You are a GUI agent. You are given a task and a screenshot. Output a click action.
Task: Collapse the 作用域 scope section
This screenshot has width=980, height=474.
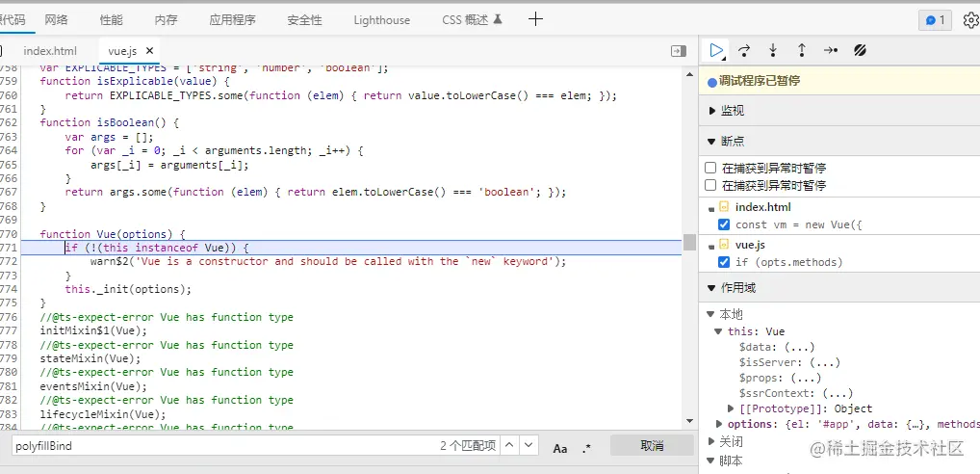click(x=711, y=288)
